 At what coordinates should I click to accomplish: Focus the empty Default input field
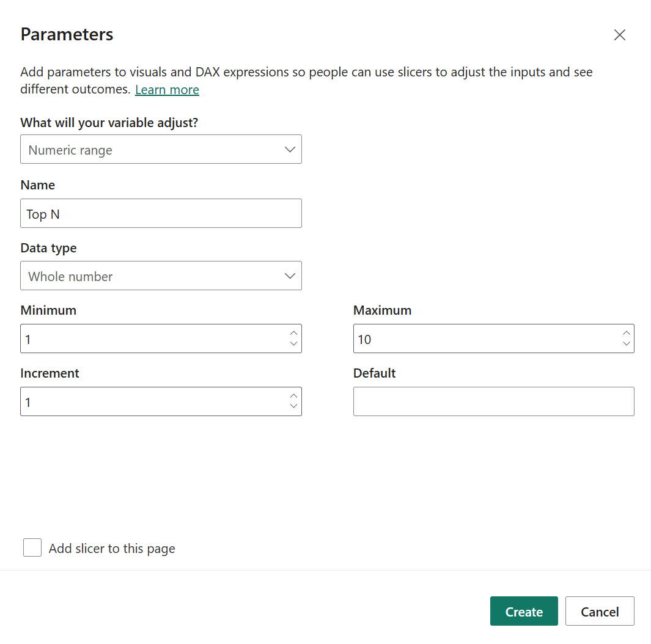493,401
